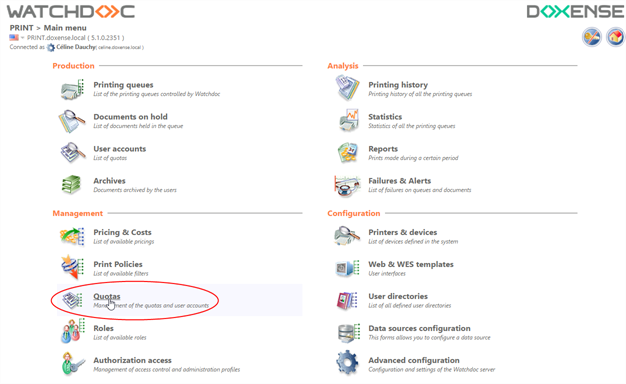
Task: Expand the US flag language dropdown
Action: [17, 38]
